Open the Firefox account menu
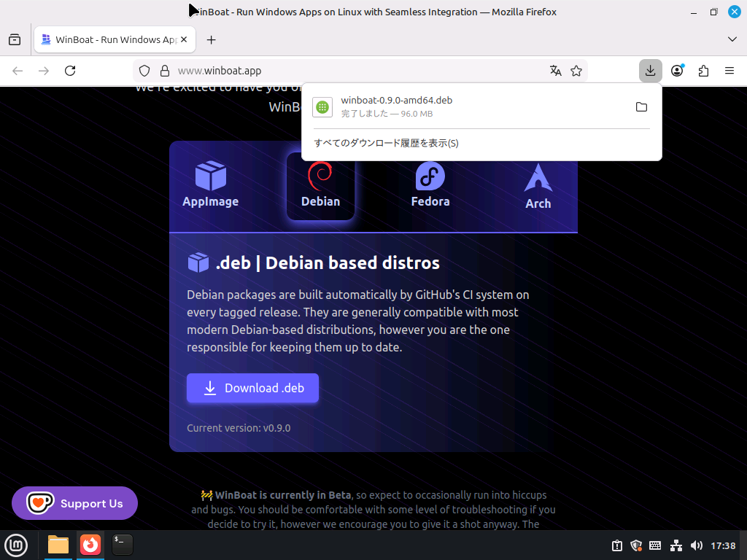The image size is (747, 560). pos(676,71)
